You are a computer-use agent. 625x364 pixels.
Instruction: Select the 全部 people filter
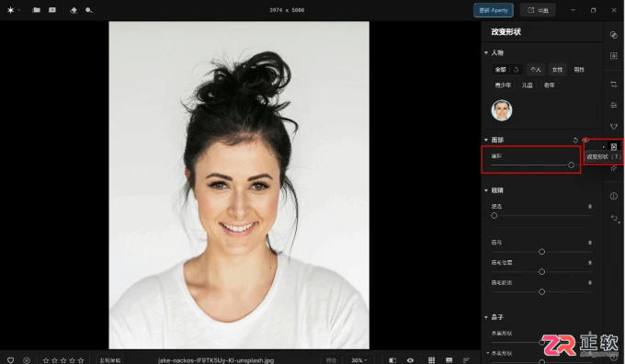pos(501,70)
